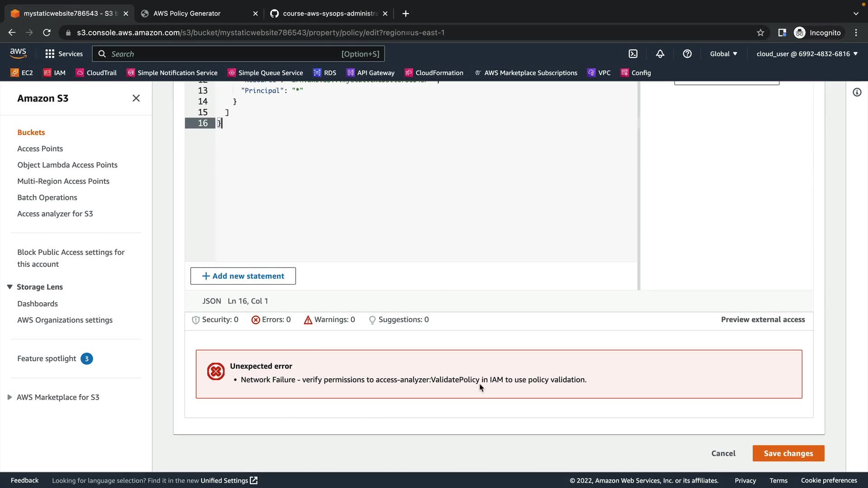This screenshot has height=488, width=868.
Task: Click the AWS logo home icon
Action: pos(18,53)
